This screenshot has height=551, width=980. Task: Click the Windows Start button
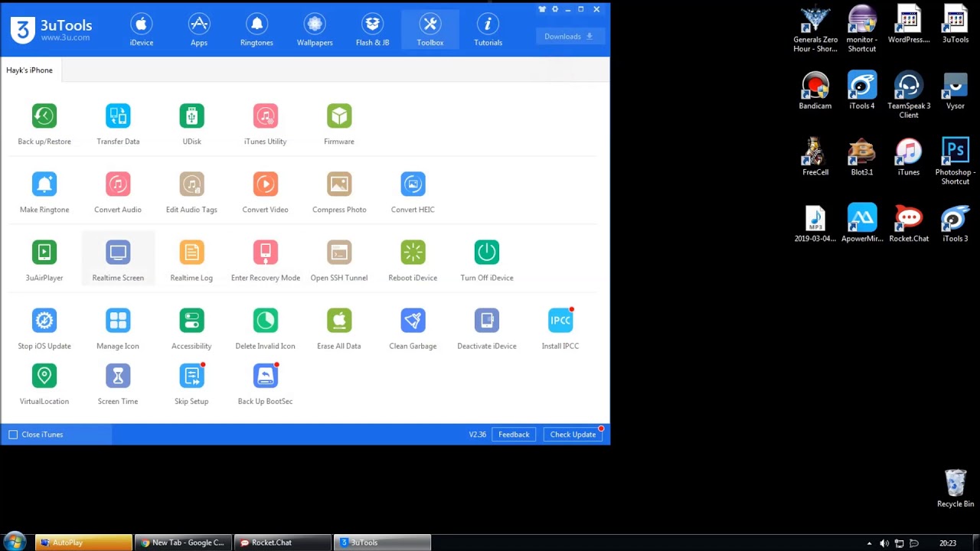[x=14, y=543]
